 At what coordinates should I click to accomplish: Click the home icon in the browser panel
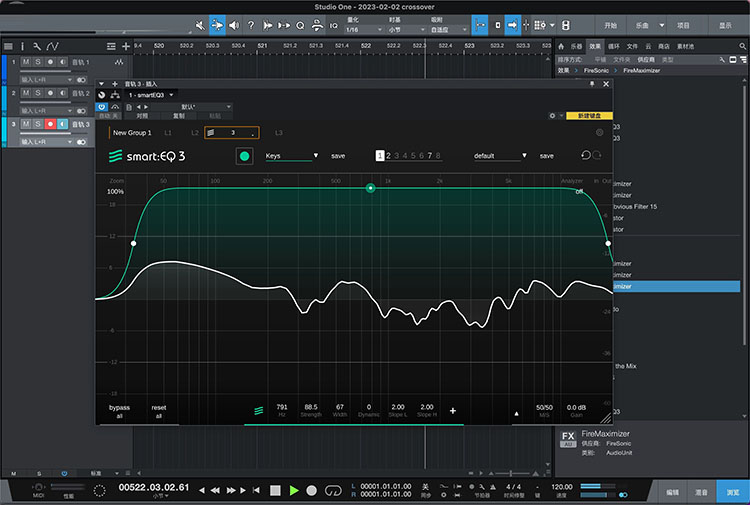click(x=561, y=46)
